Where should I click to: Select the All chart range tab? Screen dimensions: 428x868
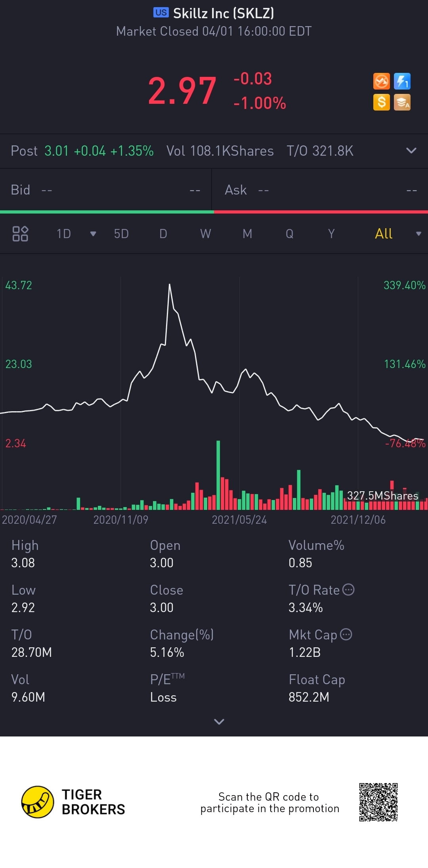384,234
